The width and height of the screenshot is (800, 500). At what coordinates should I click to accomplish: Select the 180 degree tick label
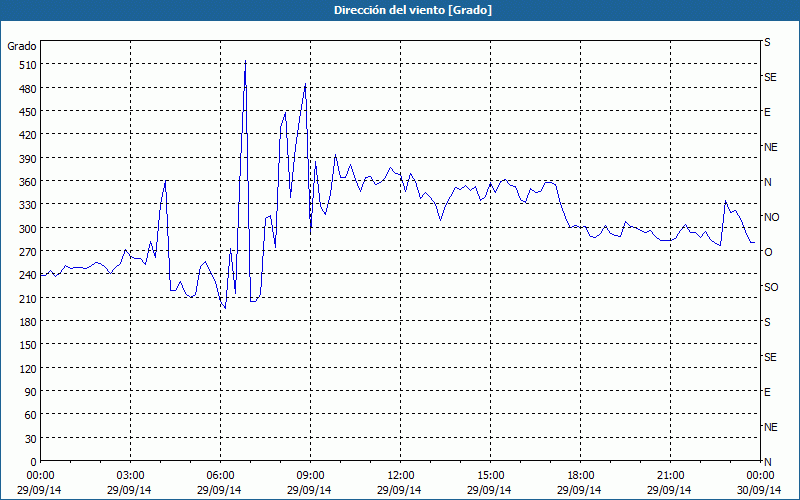pyautogui.click(x=28, y=322)
